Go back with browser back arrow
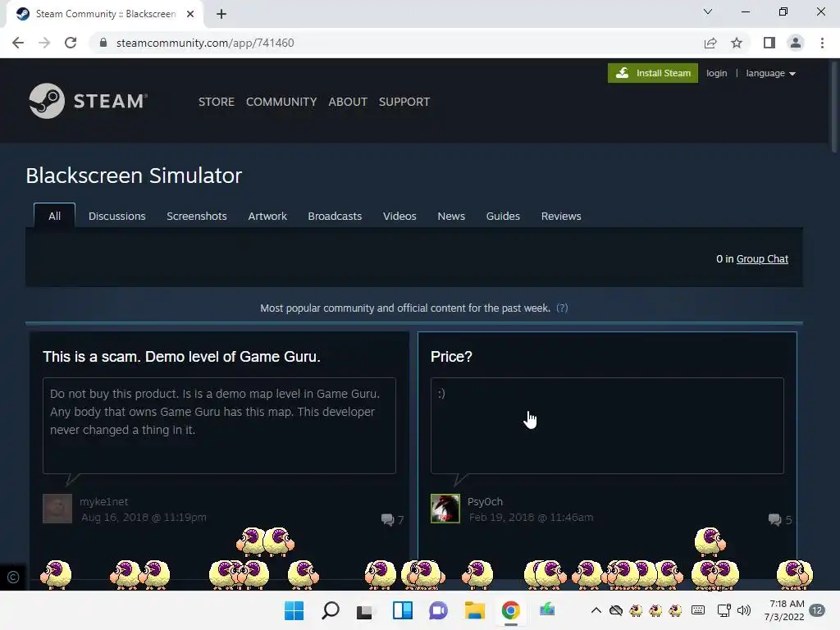 pyautogui.click(x=18, y=43)
